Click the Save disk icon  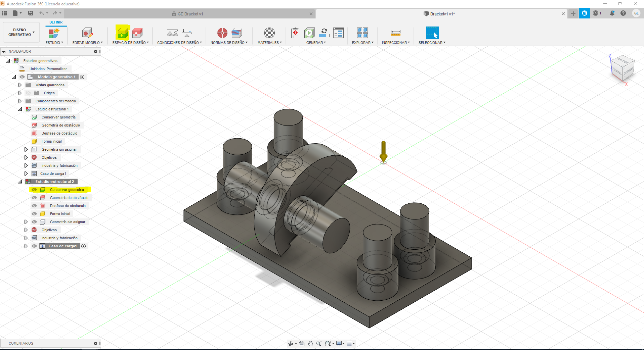pyautogui.click(x=31, y=13)
